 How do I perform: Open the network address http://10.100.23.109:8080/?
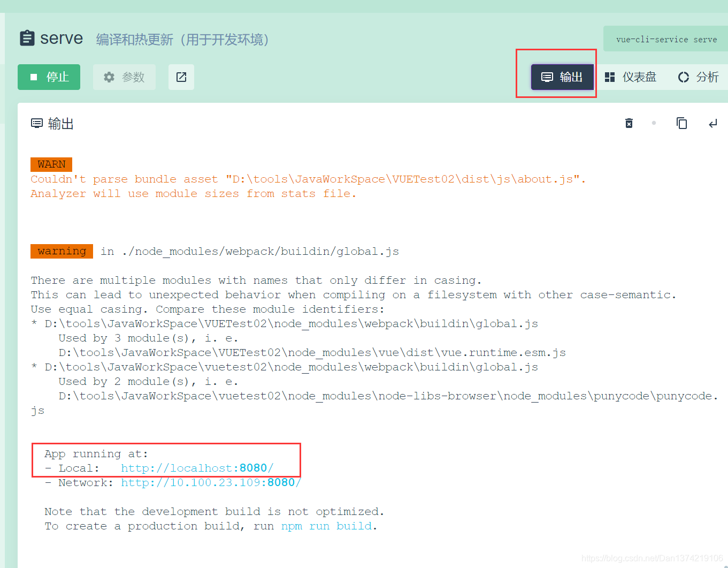(x=211, y=482)
